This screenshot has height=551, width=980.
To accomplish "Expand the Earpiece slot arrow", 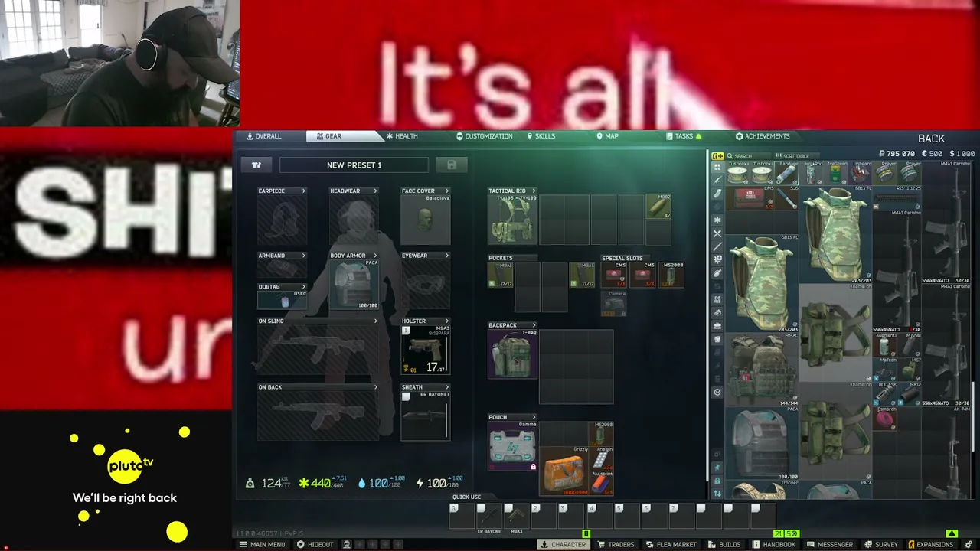I will point(303,191).
